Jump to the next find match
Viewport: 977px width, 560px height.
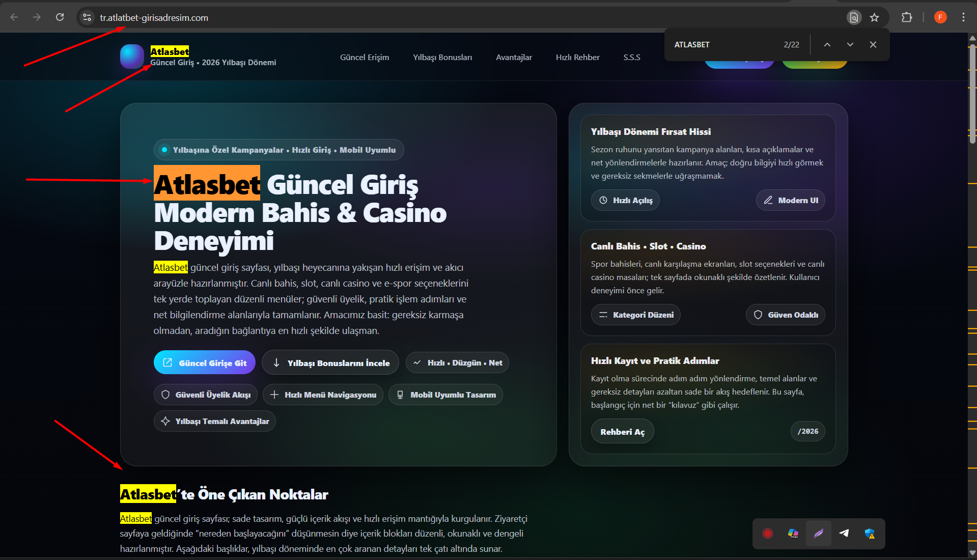tap(850, 45)
